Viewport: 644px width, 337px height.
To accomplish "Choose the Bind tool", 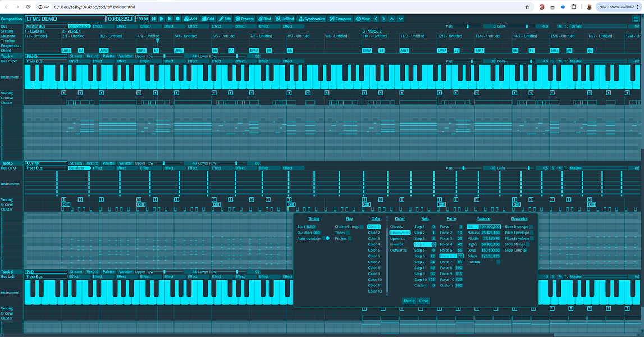I will pos(264,19).
